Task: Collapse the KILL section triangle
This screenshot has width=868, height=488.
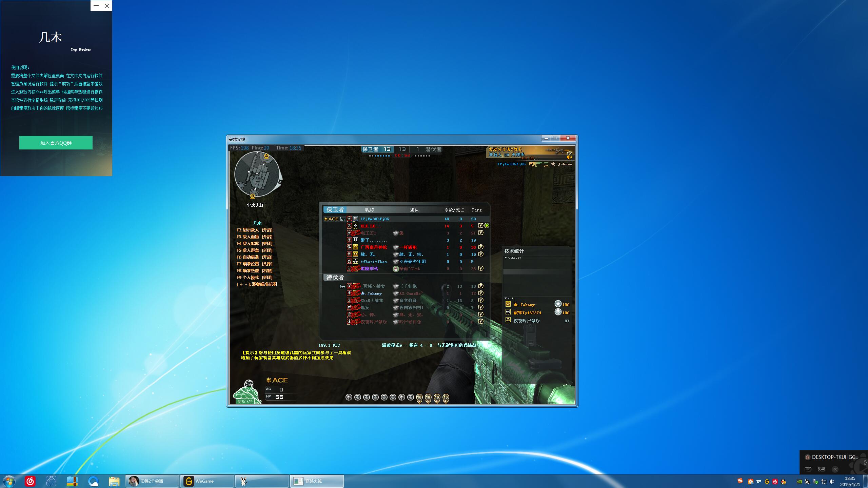Action: click(506, 298)
